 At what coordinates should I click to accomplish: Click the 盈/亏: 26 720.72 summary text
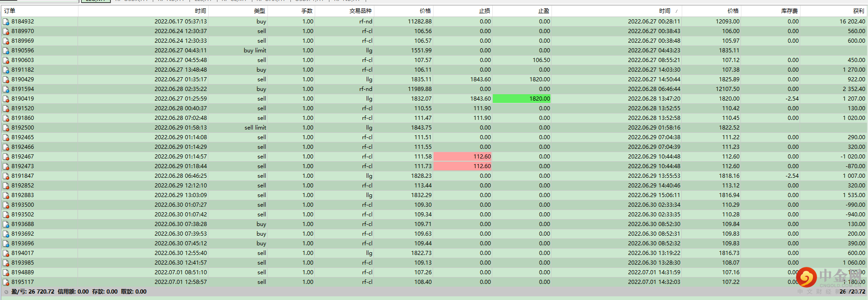pos(33,292)
